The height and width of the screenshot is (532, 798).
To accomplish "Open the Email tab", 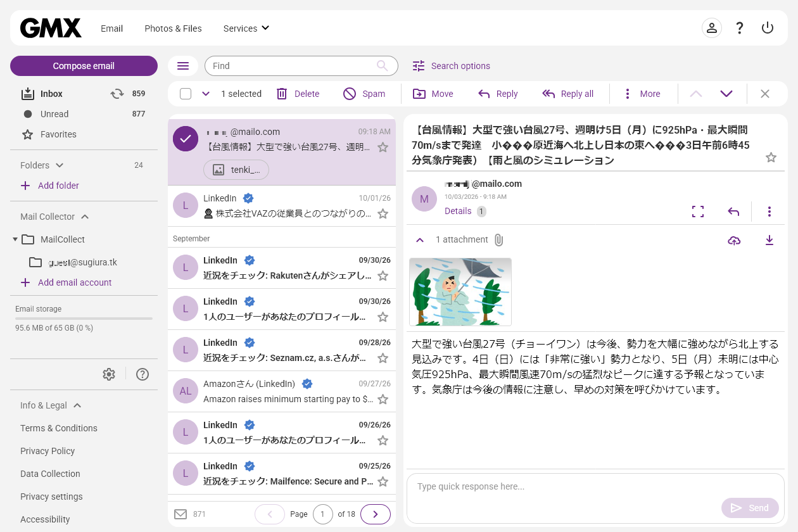I will pyautogui.click(x=112, y=28).
